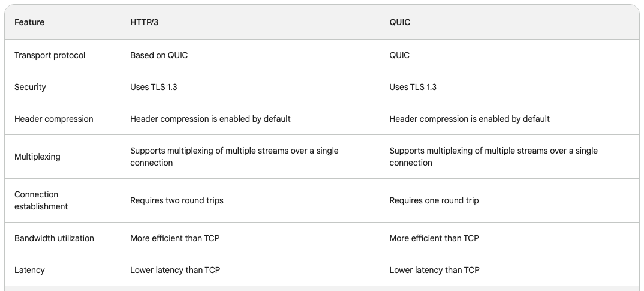The width and height of the screenshot is (644, 291).
Task: Click the QUIC column header
Action: tap(399, 22)
